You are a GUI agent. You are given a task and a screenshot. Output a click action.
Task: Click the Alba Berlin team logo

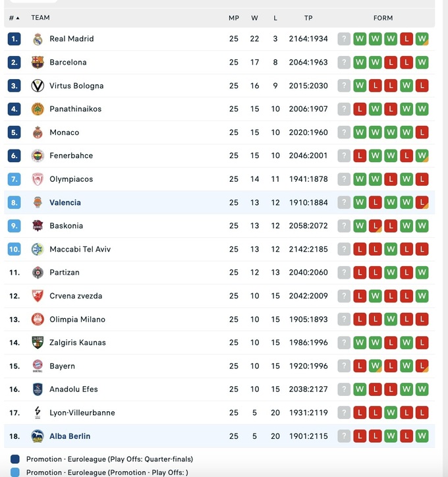pos(38,436)
